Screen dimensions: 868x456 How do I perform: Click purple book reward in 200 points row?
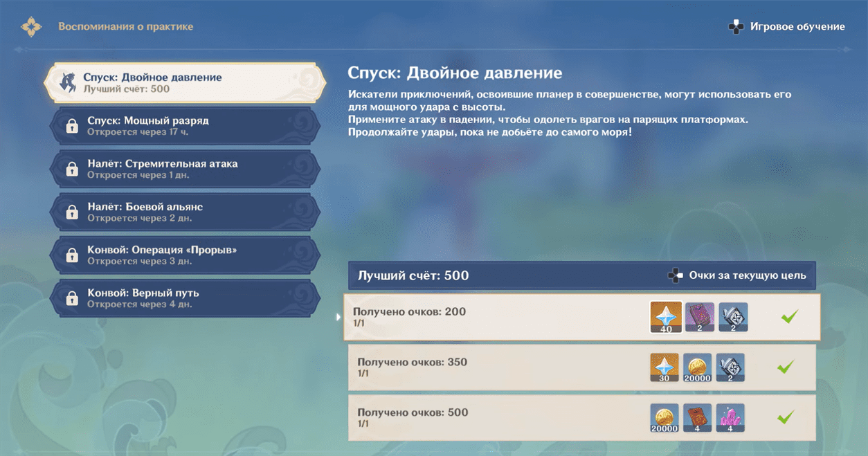point(699,317)
